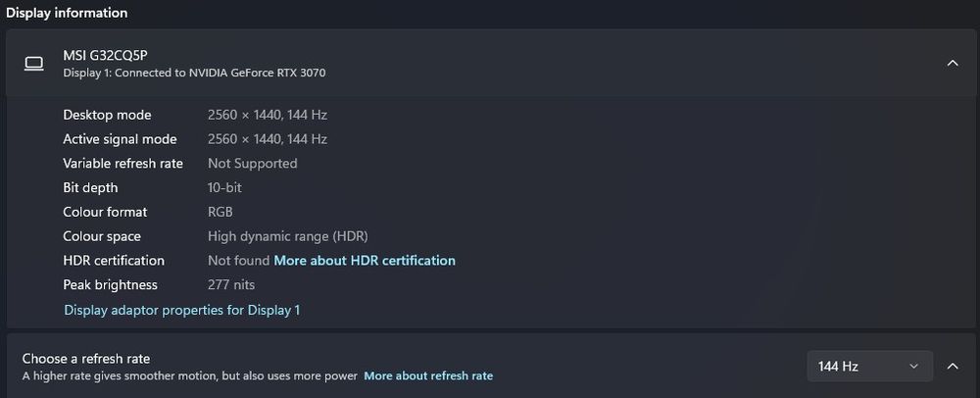Follow the More about refresh rate link
The width and height of the screenshot is (980, 398).
(428, 375)
